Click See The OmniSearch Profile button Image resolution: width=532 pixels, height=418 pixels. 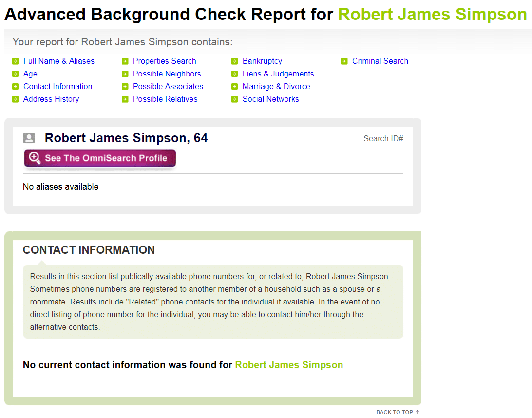pyautogui.click(x=100, y=158)
